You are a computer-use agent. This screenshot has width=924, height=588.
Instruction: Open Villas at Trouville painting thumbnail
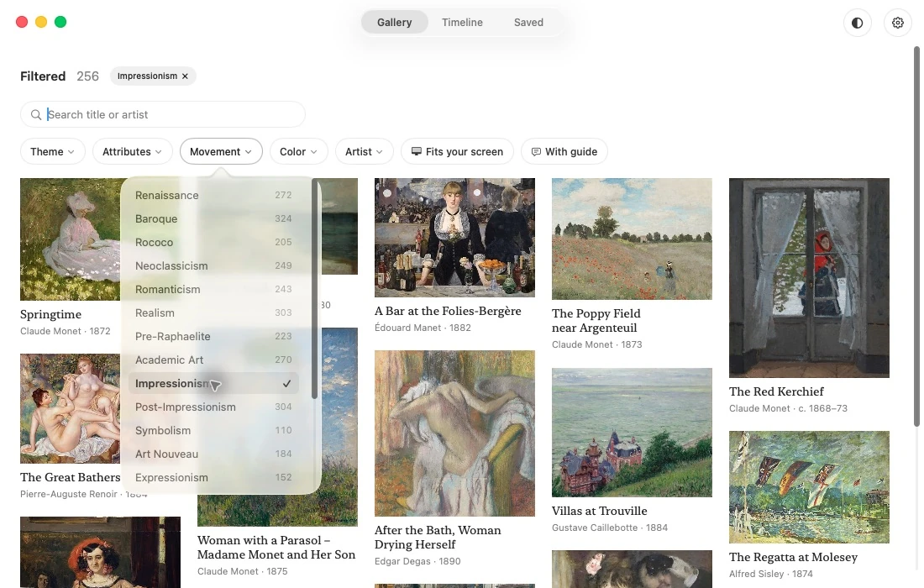tap(632, 432)
